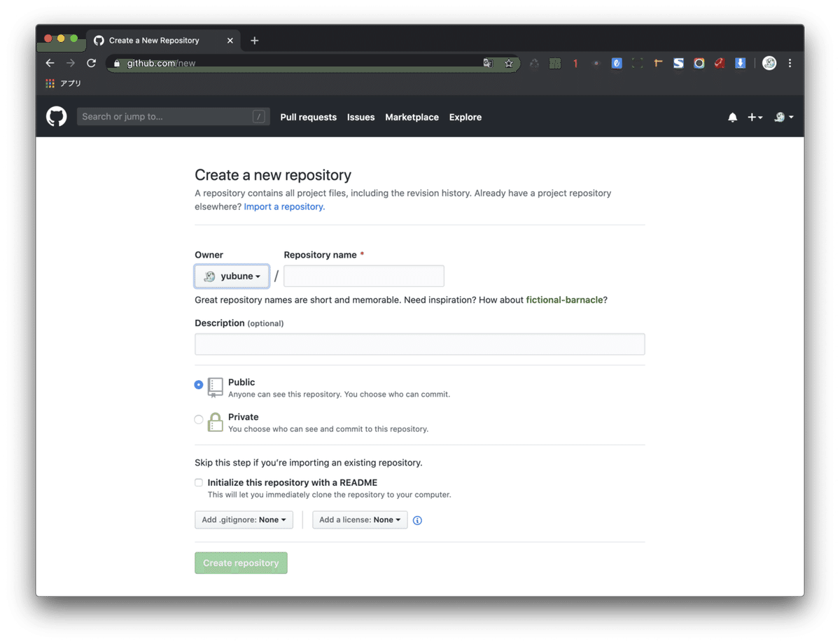Click the red number 1 extension icon
Screen dimensions: 840x644
pyautogui.click(x=575, y=63)
